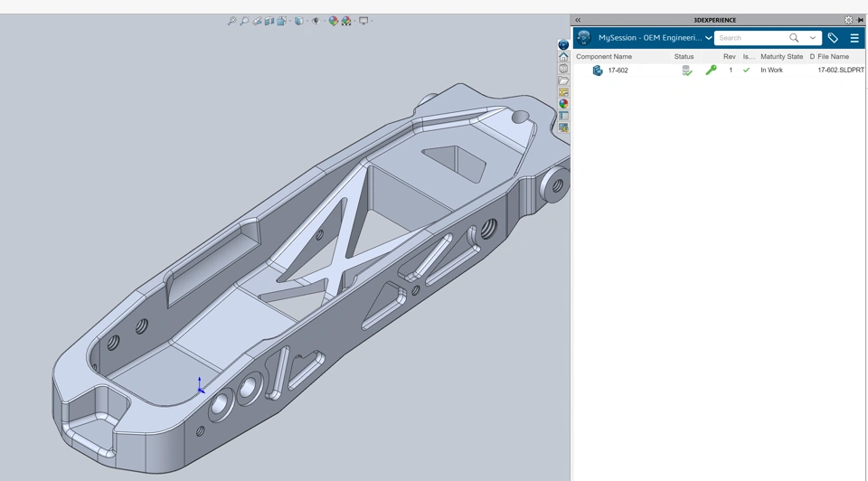Expand the search options chevron

(813, 38)
